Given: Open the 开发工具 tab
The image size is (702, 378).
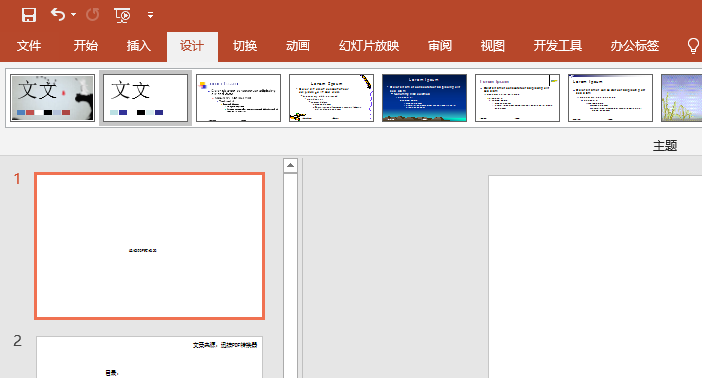Looking at the screenshot, I should pyautogui.click(x=557, y=46).
